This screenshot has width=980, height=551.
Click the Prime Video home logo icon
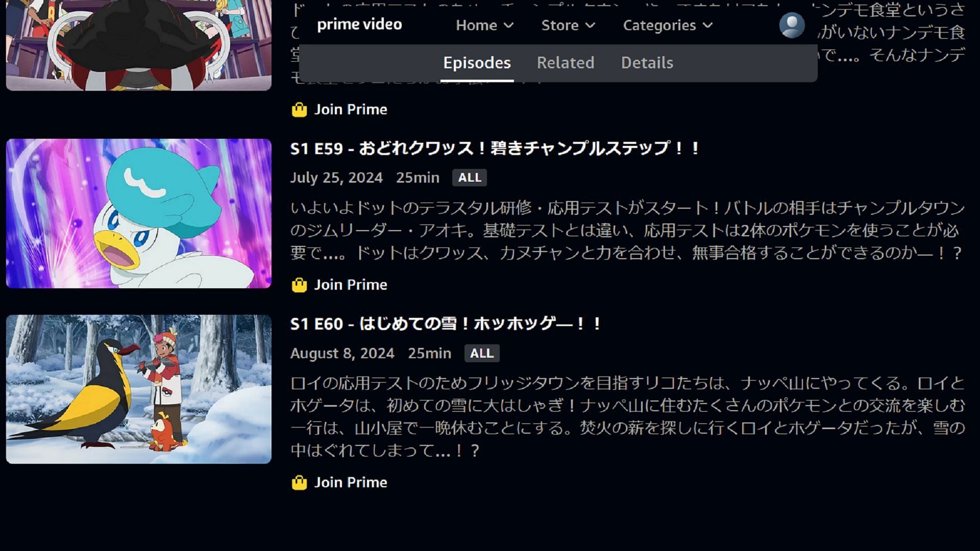(359, 24)
